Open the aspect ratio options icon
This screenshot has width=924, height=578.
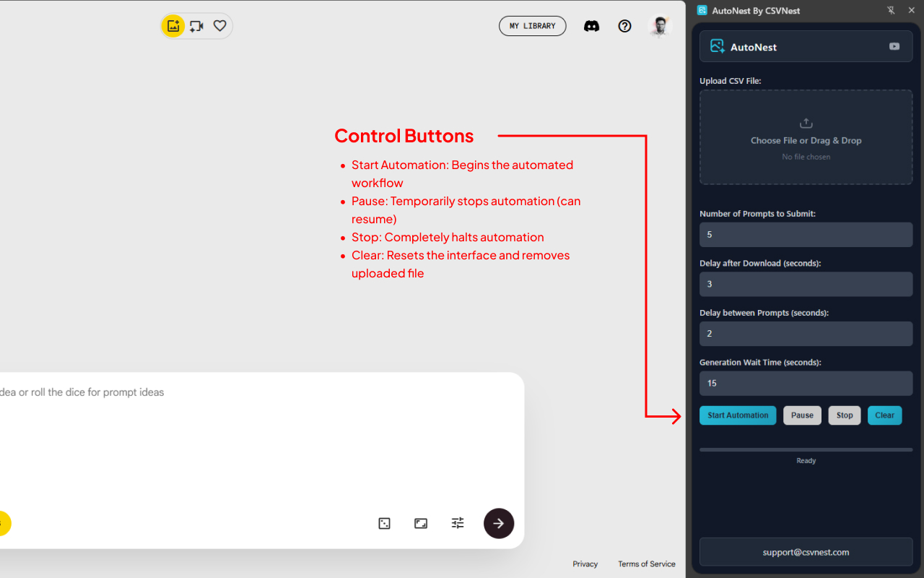[421, 523]
